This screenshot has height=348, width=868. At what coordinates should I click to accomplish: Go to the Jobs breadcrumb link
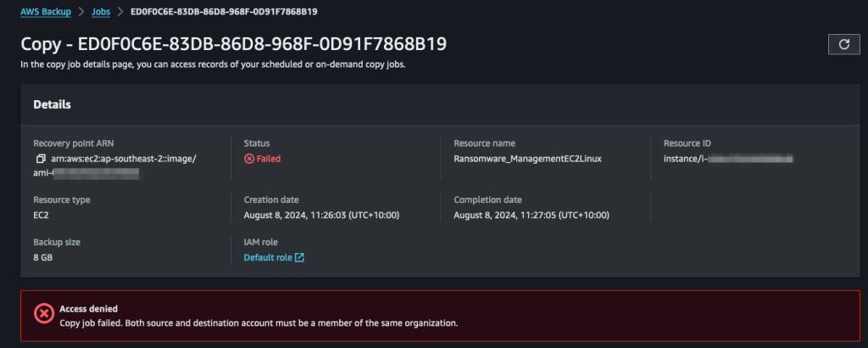101,12
